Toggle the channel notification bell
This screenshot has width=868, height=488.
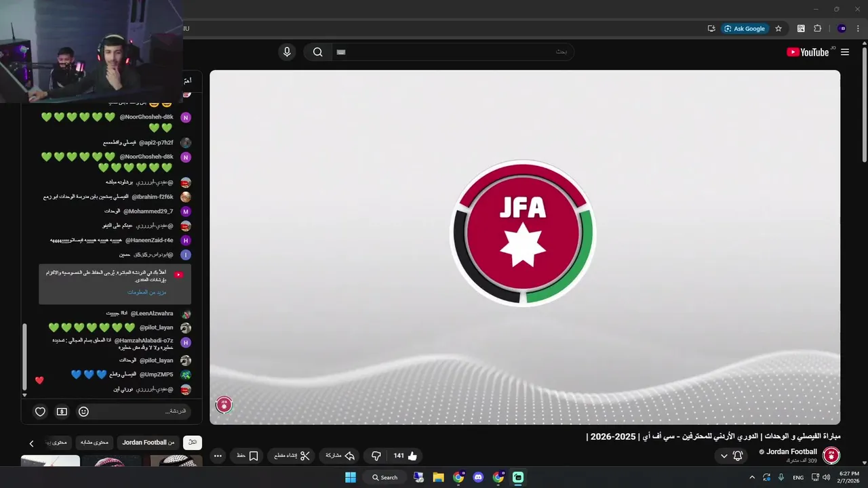click(x=738, y=456)
